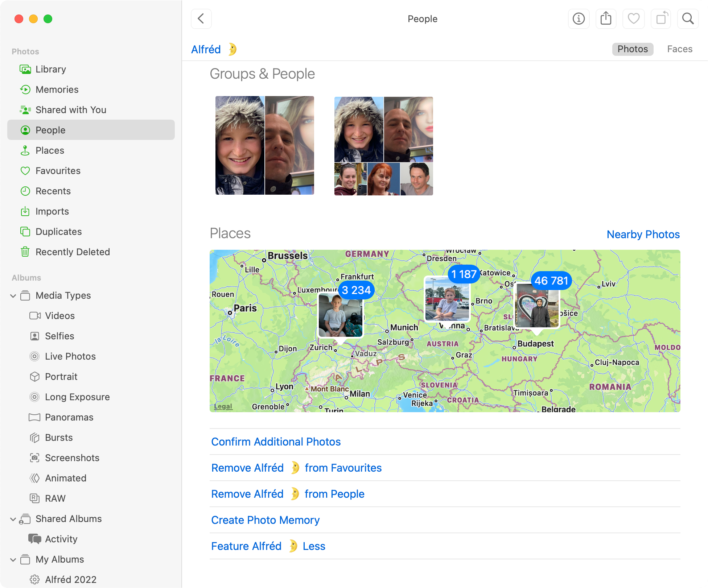Viewport: 708px width, 588px height.
Task: Open the 46 781 photos map cluster
Action: click(538, 305)
